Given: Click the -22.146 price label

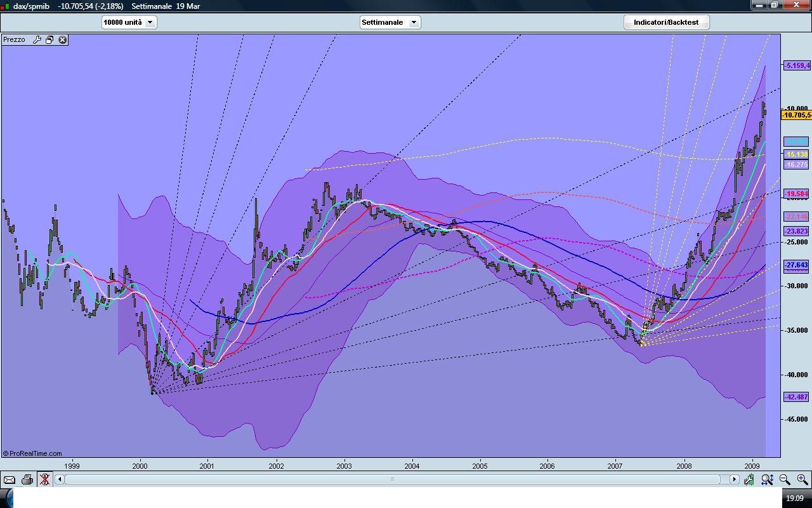Looking at the screenshot, I should [x=796, y=217].
